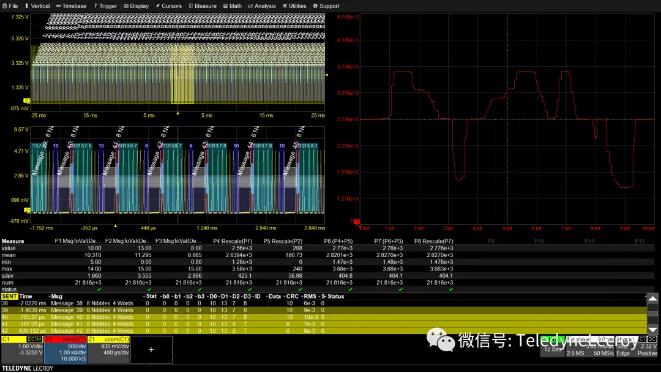Open the Support menu
Image resolution: width=661 pixels, height=373 pixels.
point(326,6)
